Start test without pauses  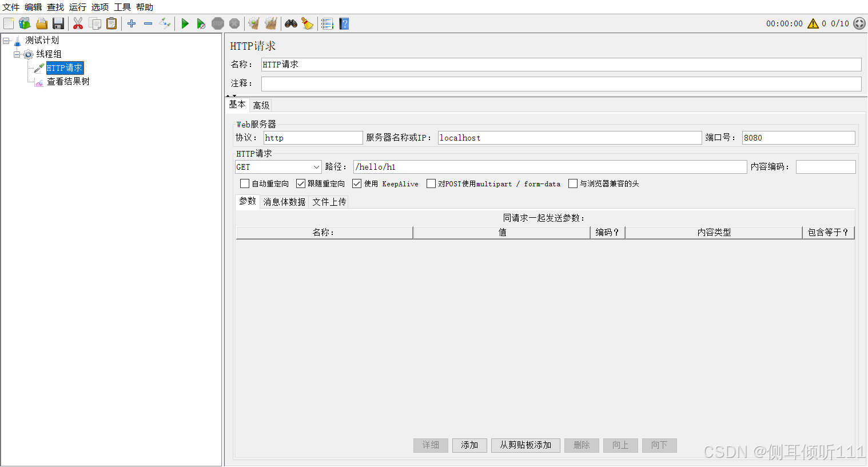coord(201,23)
